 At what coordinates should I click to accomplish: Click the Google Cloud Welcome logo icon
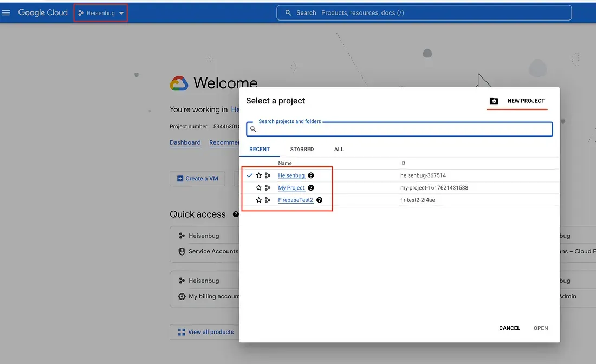pyautogui.click(x=179, y=83)
